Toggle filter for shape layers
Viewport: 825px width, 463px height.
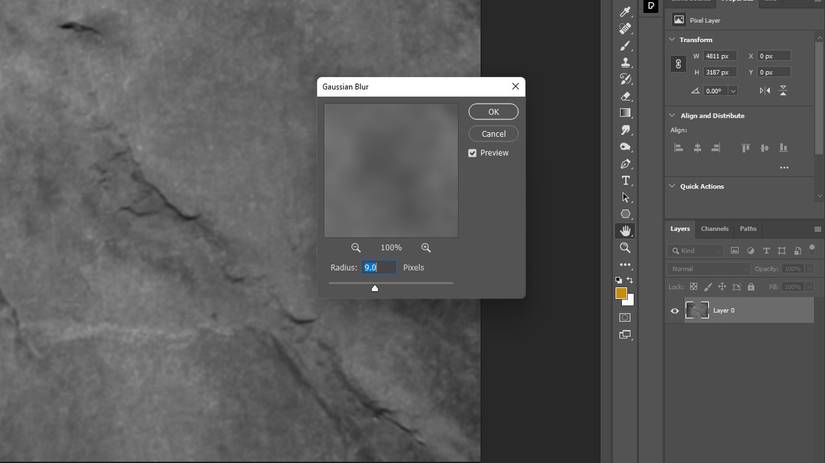tap(782, 251)
